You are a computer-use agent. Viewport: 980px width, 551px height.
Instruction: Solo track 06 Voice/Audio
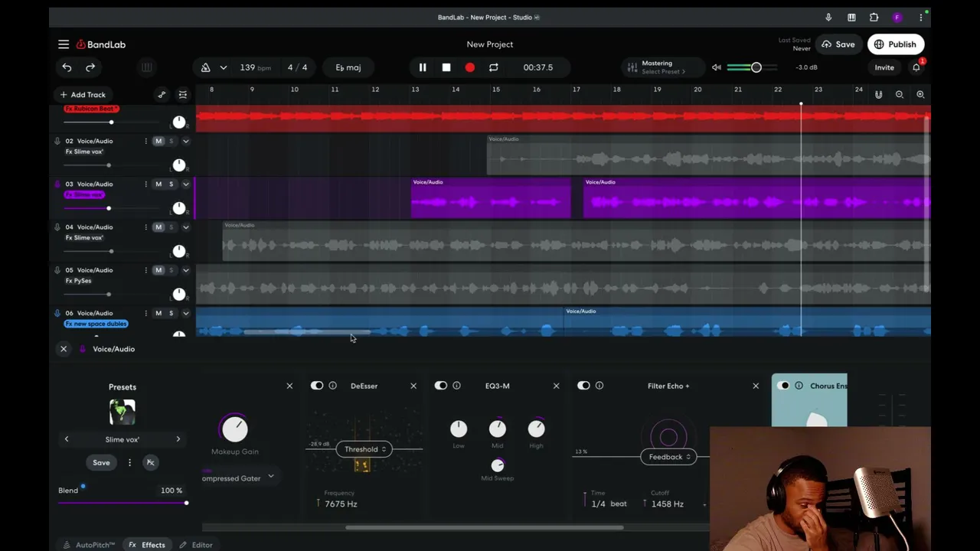tap(171, 313)
